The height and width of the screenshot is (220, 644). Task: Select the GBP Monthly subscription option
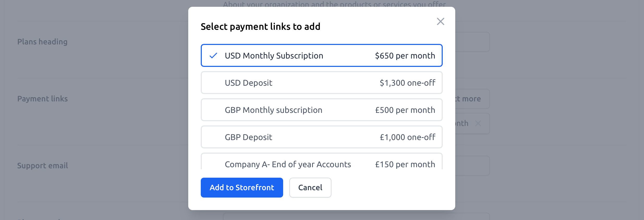click(321, 110)
